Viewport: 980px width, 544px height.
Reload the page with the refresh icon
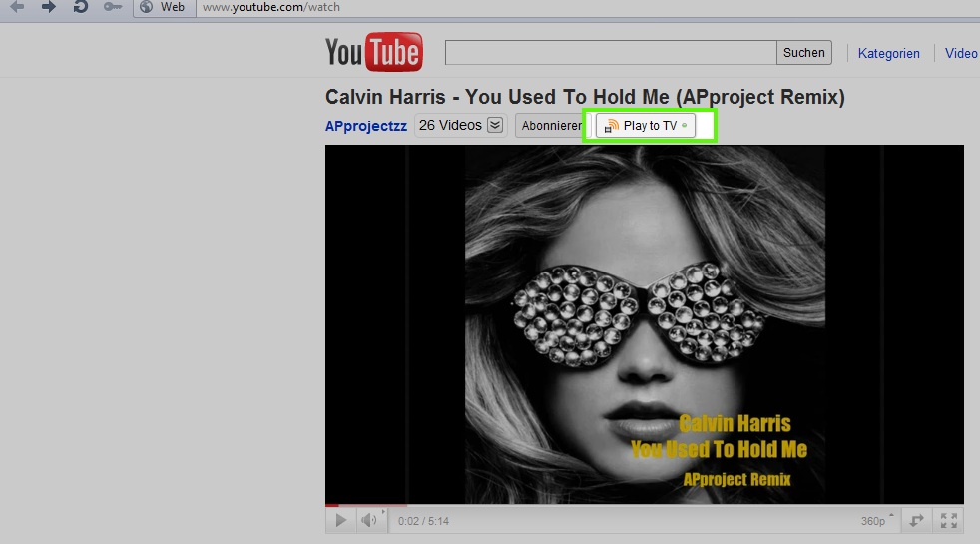(81, 7)
